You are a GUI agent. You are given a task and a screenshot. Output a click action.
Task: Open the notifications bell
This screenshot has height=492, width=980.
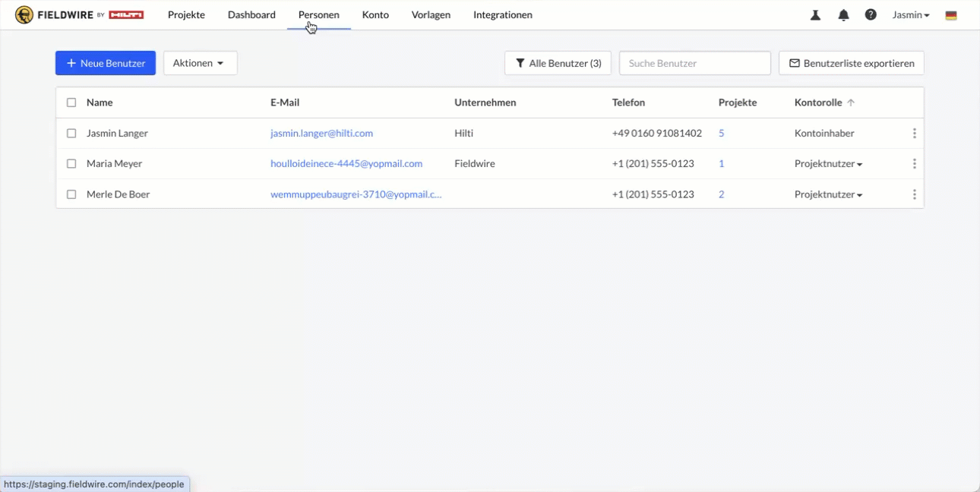coord(843,15)
